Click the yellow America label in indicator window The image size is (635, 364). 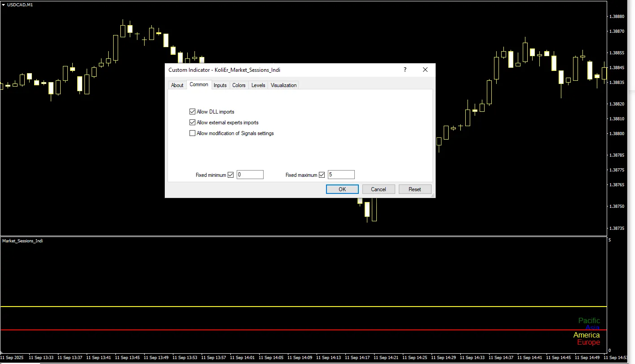tap(586, 335)
